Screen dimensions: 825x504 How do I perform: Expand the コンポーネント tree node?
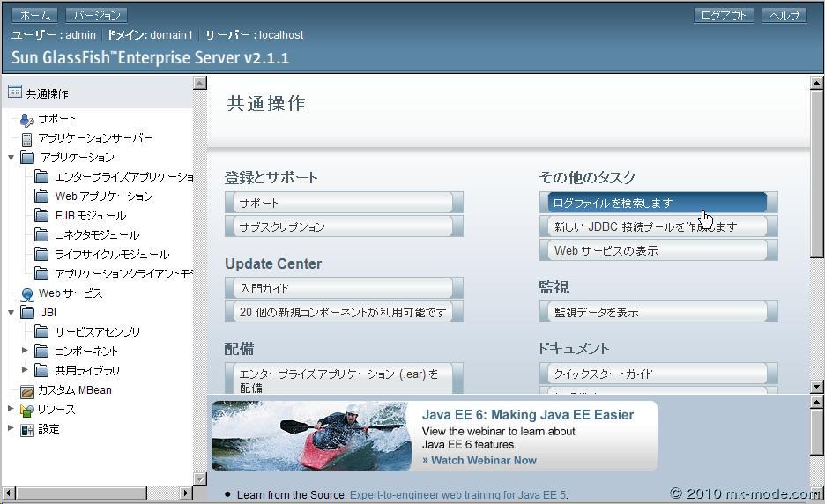click(25, 351)
